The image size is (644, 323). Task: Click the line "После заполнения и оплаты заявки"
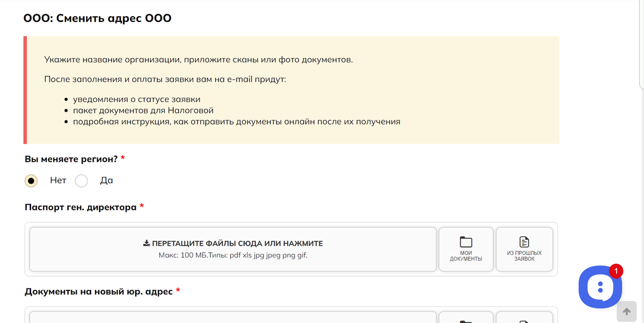pos(165,80)
